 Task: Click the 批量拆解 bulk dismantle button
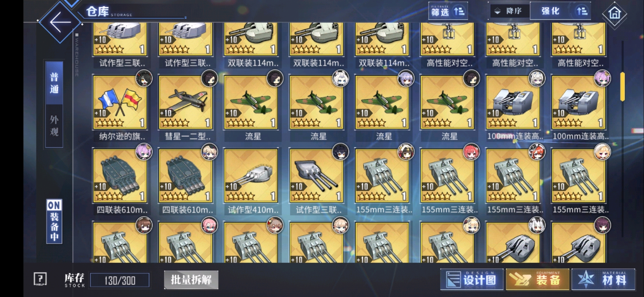pyautogui.click(x=191, y=280)
